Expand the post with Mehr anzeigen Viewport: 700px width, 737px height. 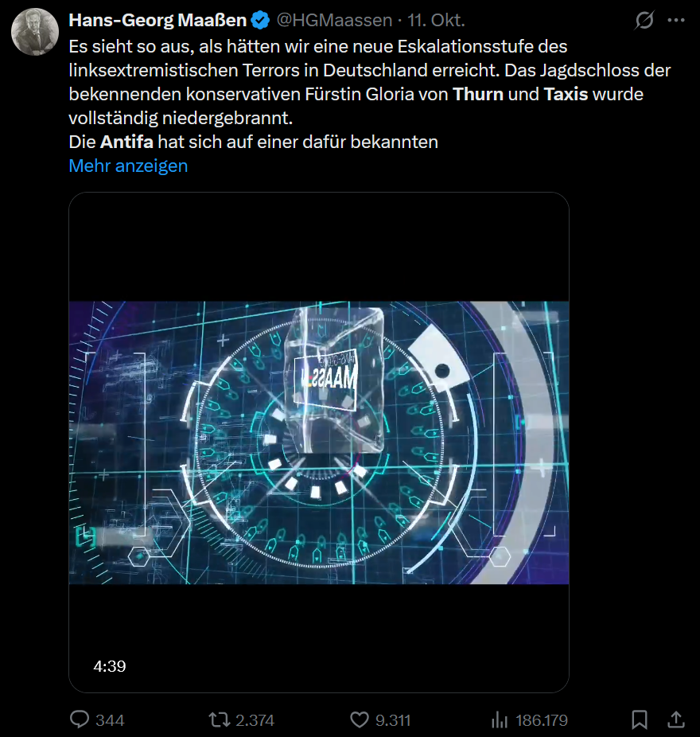[x=128, y=166]
